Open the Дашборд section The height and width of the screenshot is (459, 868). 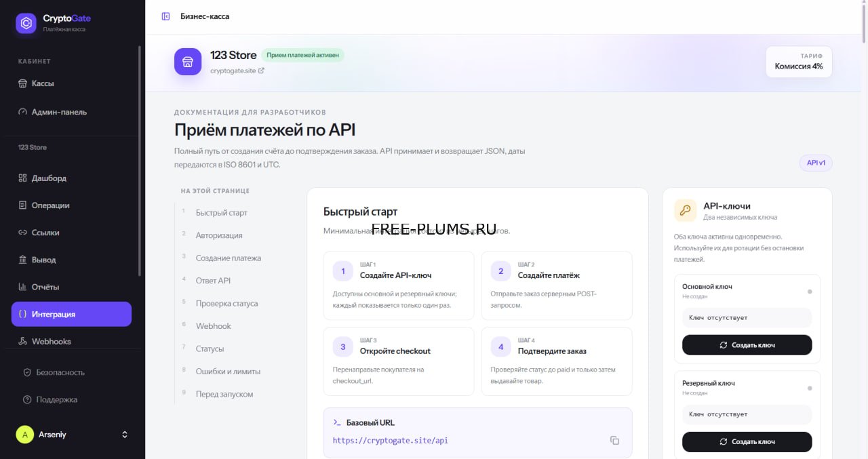pos(71,178)
